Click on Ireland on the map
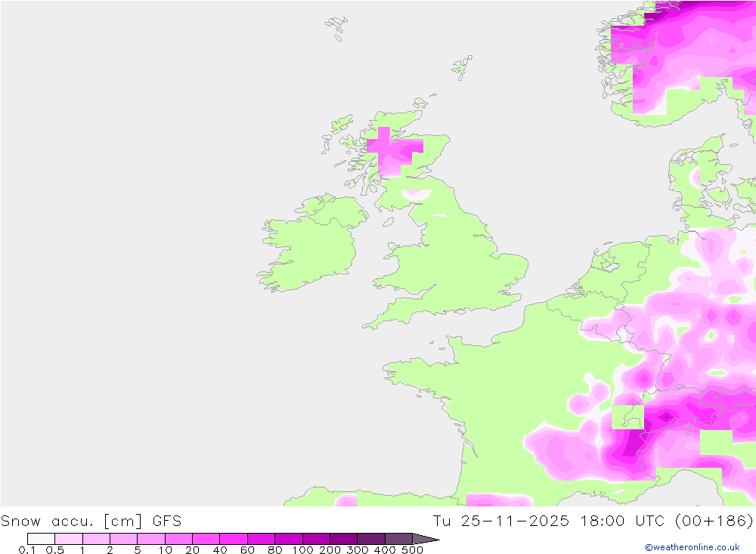 pos(312,243)
